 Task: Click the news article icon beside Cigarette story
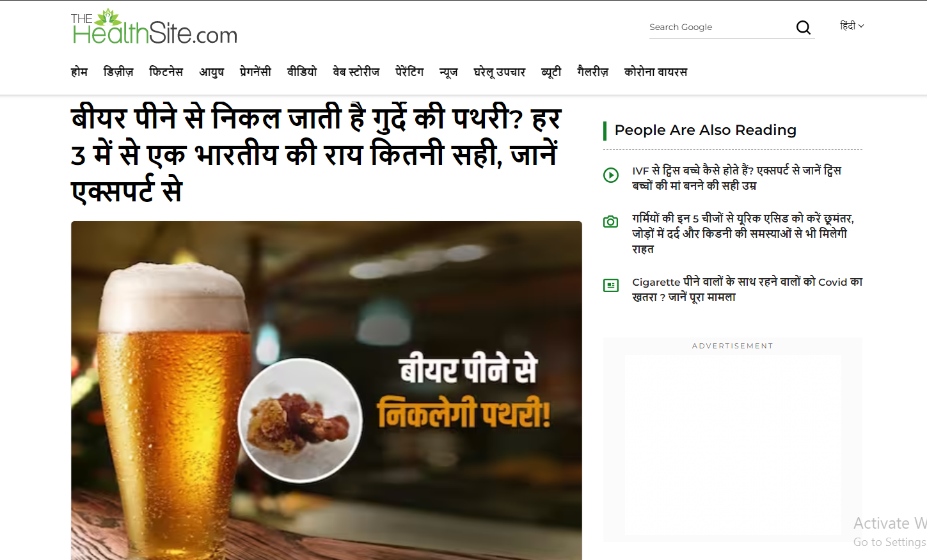pyautogui.click(x=611, y=285)
